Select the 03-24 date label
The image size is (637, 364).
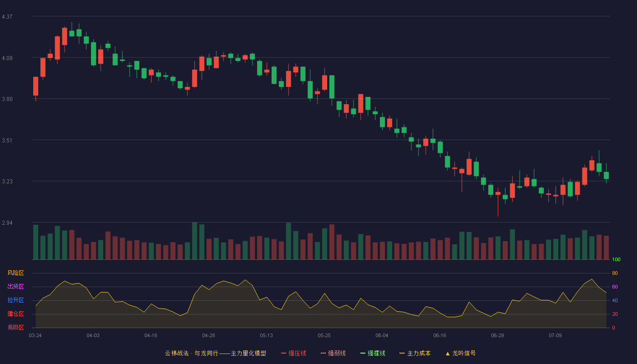click(35, 335)
